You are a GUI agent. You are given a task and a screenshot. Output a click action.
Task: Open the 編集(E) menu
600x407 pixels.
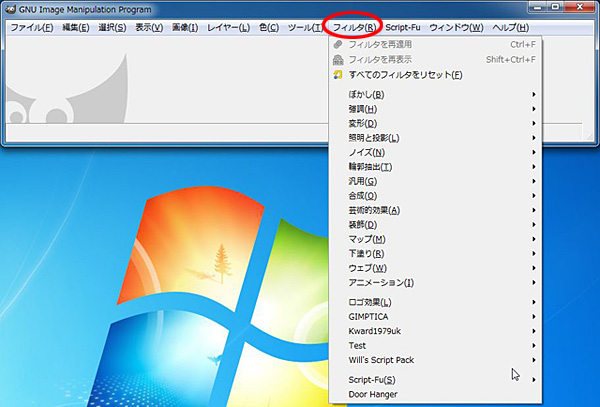[76, 28]
